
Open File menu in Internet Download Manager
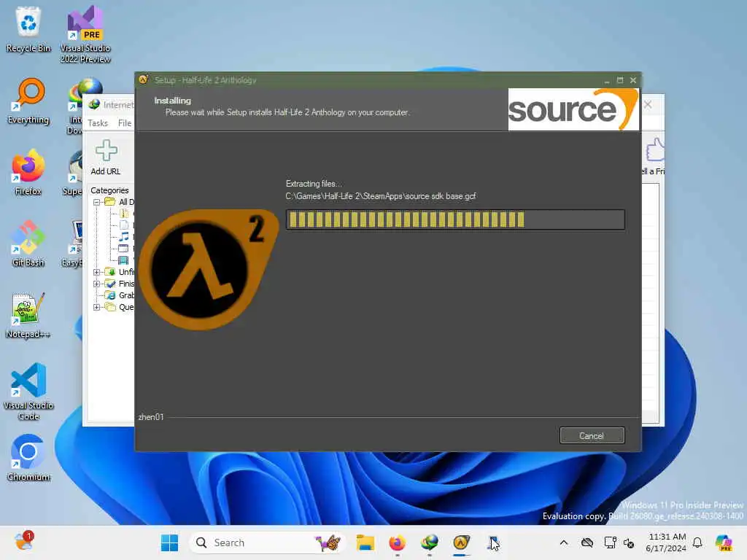click(125, 122)
